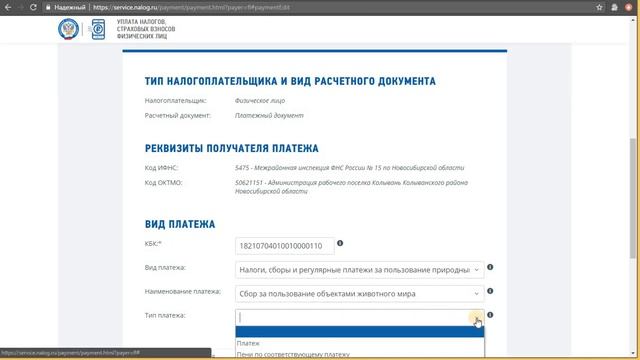Click the 'Уплата налогов, страховых взносов' header title
This screenshot has width=640, height=360.
coord(146,29)
